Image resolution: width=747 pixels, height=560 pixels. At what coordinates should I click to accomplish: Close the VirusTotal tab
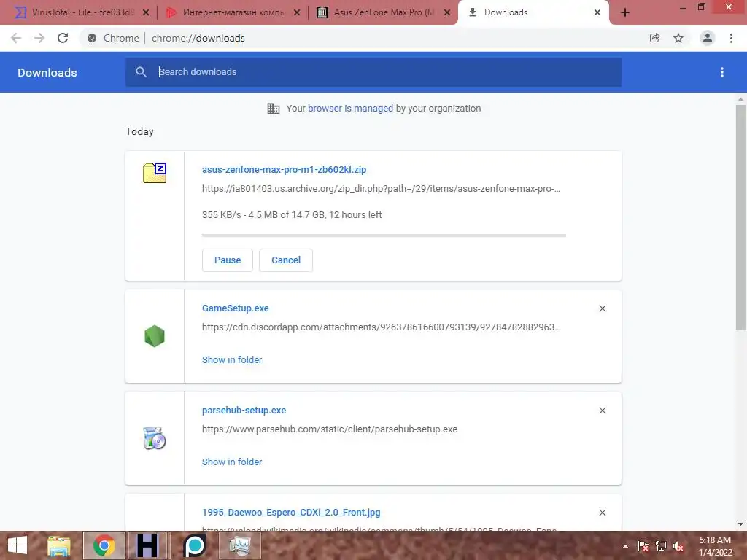click(x=146, y=12)
